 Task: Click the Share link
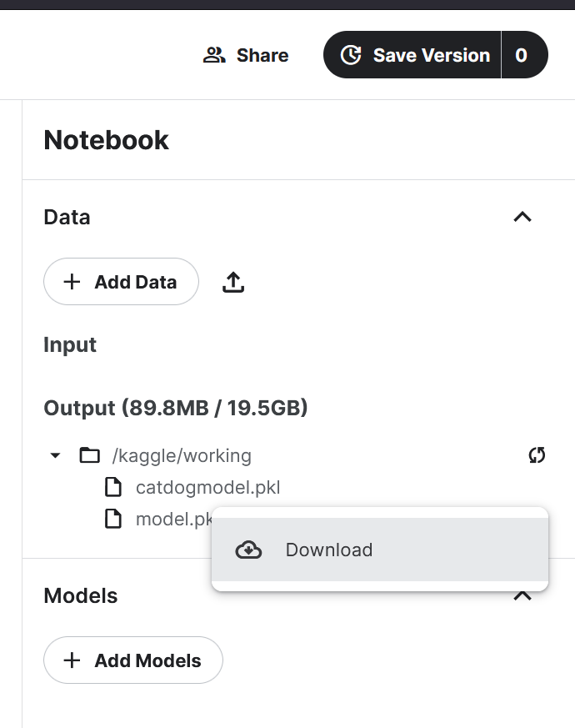point(246,55)
